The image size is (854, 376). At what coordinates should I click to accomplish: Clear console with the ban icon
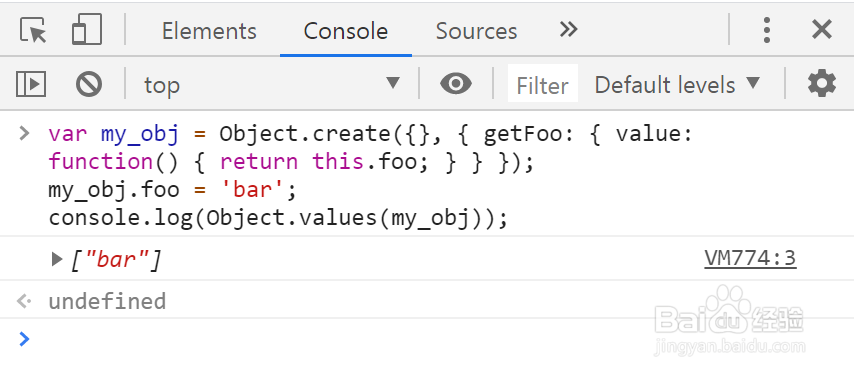(x=89, y=84)
